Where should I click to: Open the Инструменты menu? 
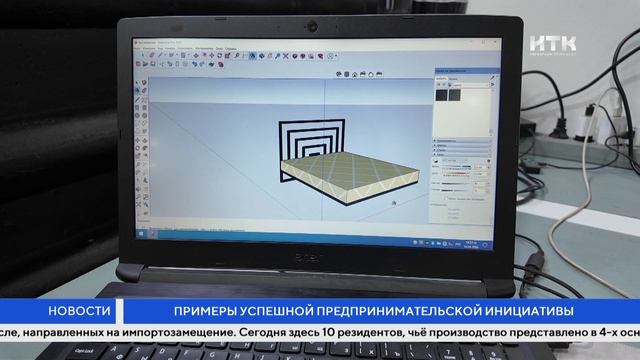[204, 49]
